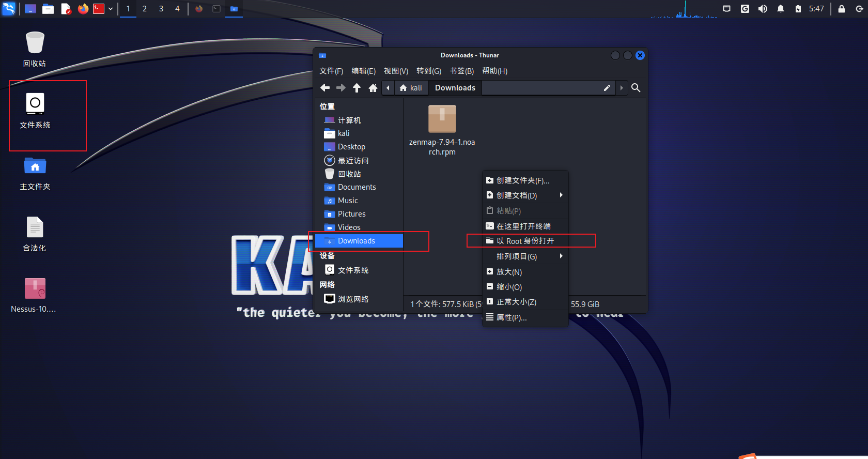Expand the 排列项目(G) submenu
This screenshot has height=459, width=868.
[525, 256]
